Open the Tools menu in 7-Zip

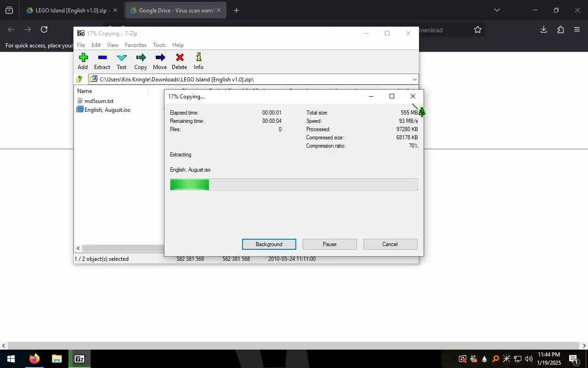(159, 45)
